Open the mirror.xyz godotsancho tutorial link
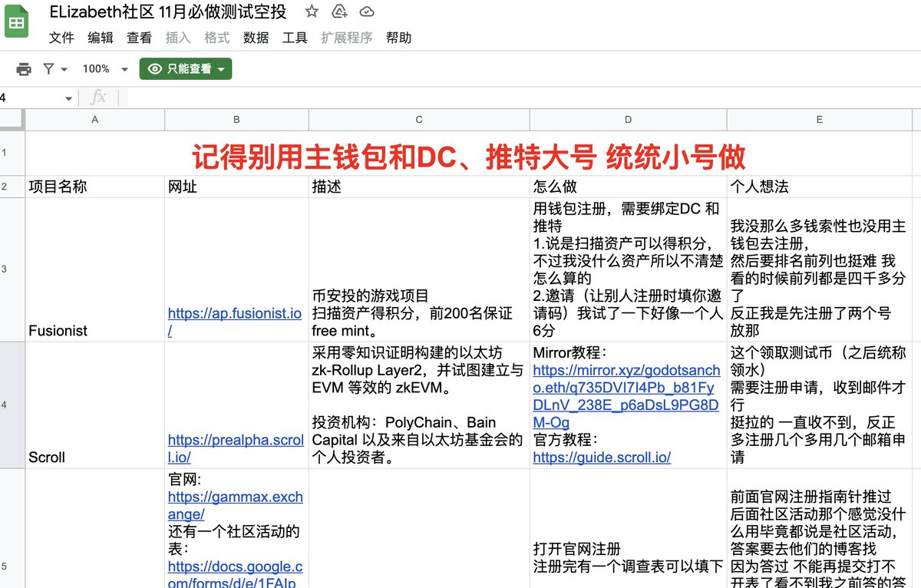 point(627,396)
